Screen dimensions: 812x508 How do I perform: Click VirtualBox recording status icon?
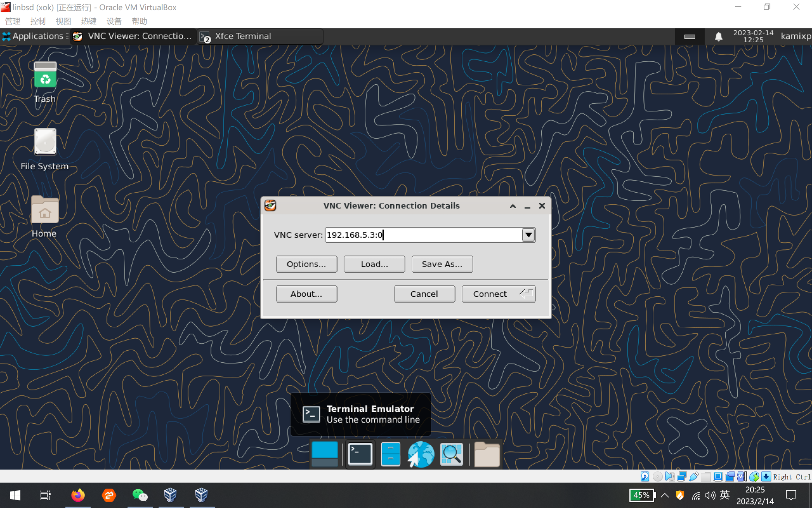pyautogui.click(x=730, y=477)
